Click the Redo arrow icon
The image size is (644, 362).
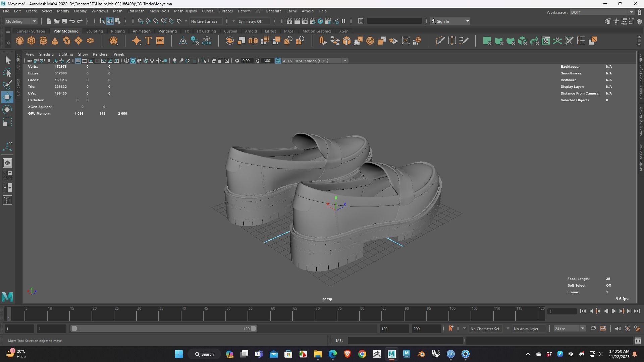[x=80, y=21]
